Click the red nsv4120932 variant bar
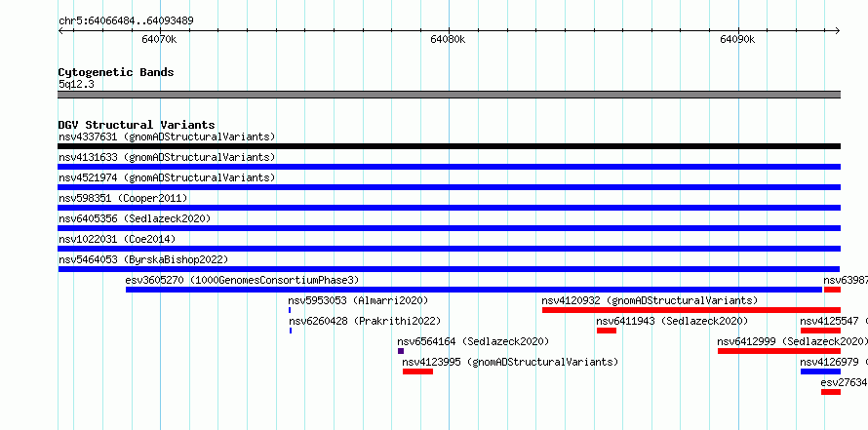868x430 pixels. (690, 310)
